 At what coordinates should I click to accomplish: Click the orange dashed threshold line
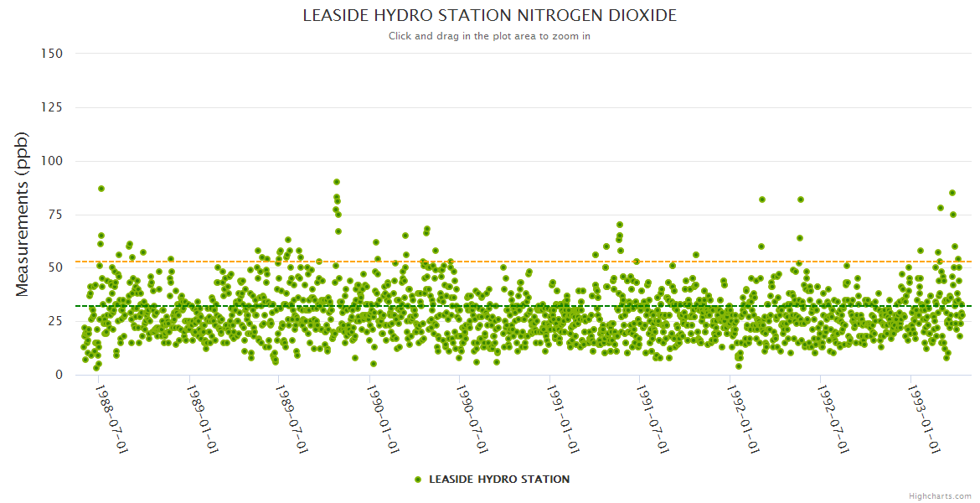click(x=519, y=262)
